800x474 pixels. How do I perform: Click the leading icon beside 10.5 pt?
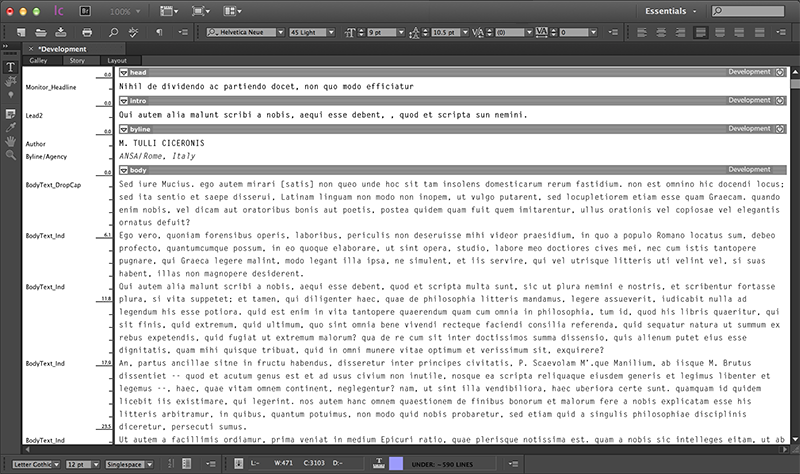pos(414,33)
